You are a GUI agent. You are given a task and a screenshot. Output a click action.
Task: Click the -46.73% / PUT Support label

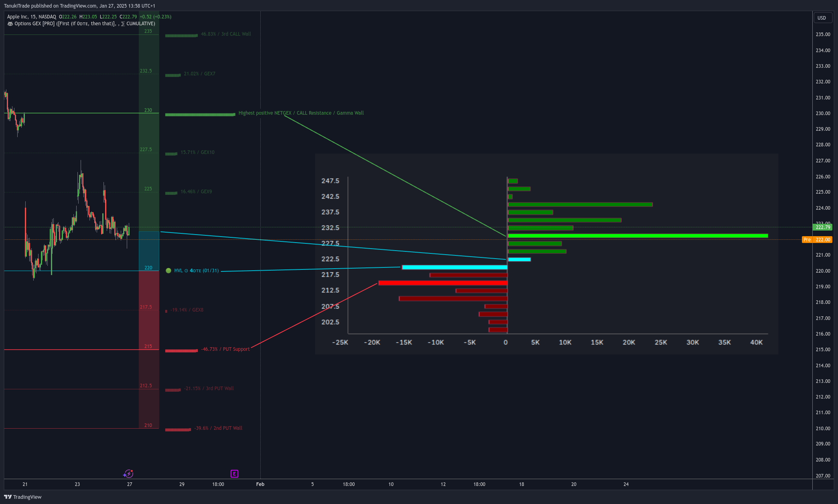(x=225, y=349)
